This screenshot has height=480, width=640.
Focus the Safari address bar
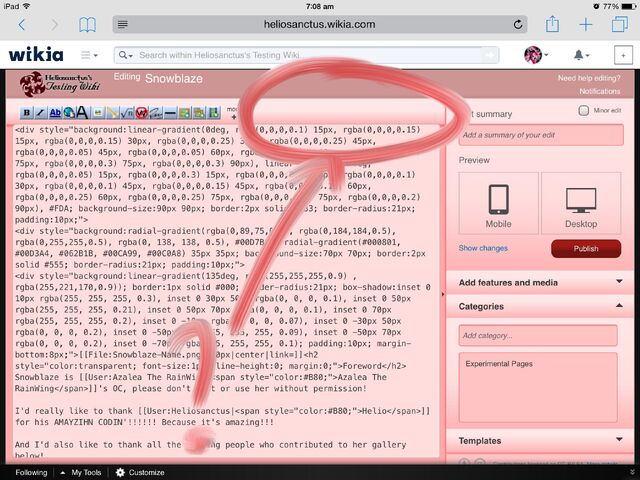click(x=320, y=24)
